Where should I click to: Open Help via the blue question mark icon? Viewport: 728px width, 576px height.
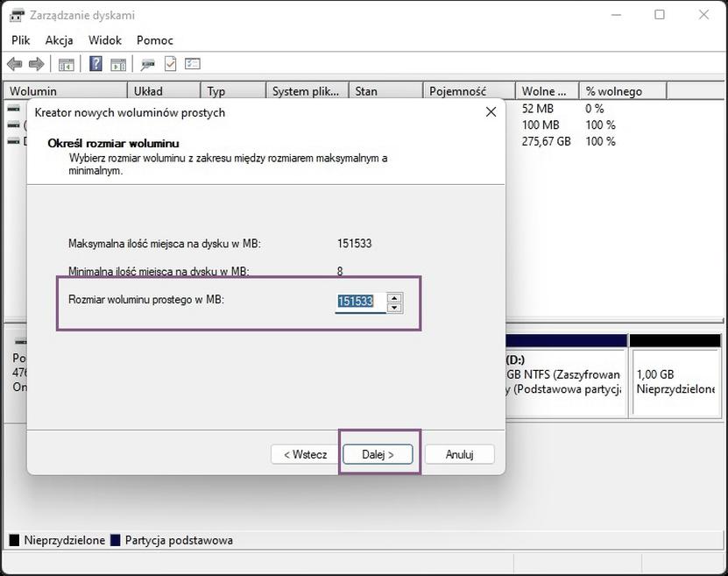pyautogui.click(x=95, y=64)
